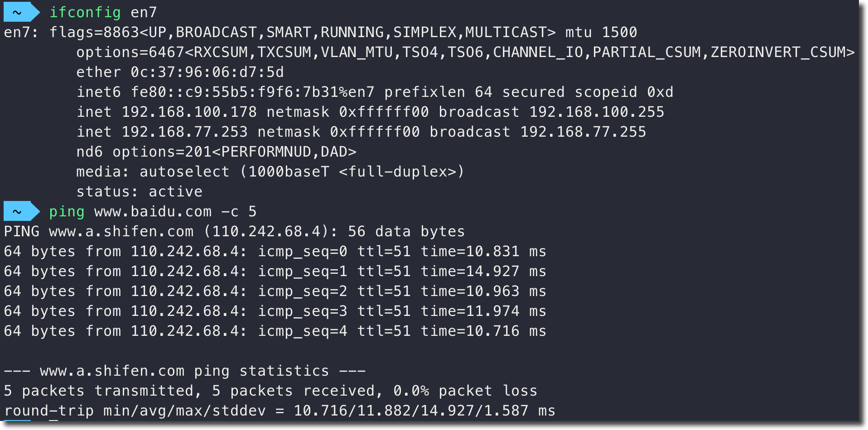
Task: Click the www.baidu.com hostname in the ping command
Action: (153, 211)
